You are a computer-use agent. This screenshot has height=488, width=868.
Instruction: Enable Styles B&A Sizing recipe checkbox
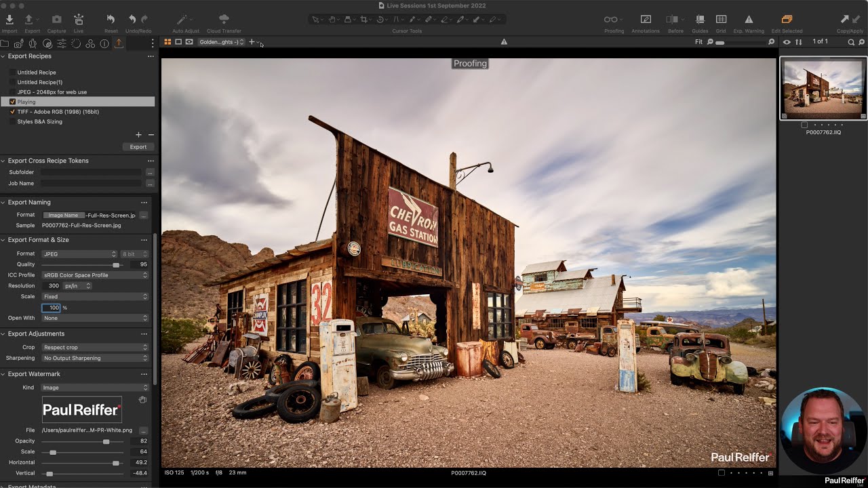pos(12,121)
